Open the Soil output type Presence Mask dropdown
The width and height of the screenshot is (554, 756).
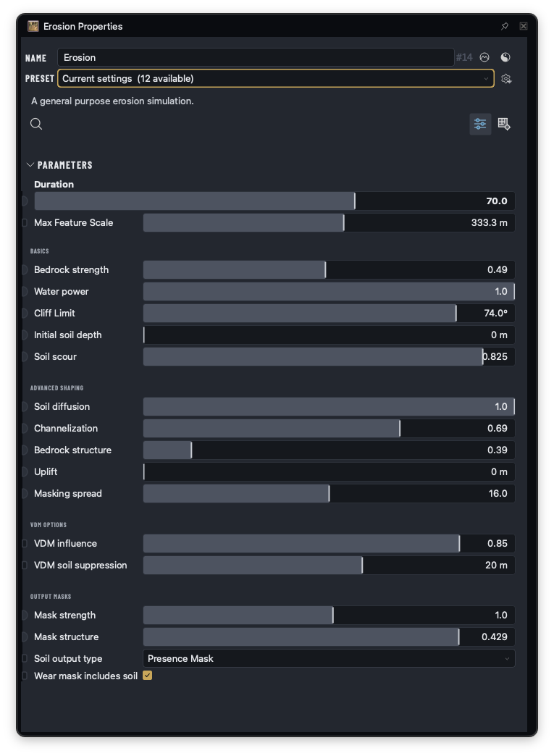[x=329, y=659]
